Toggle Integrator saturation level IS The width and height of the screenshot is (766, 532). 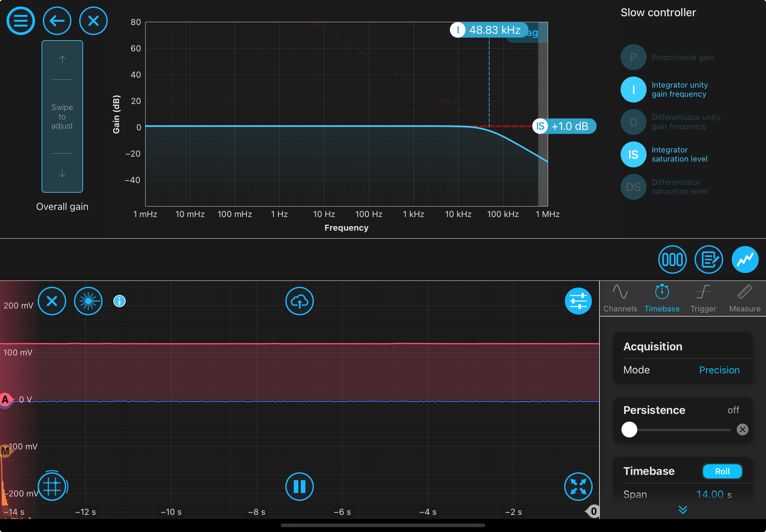[x=633, y=154]
